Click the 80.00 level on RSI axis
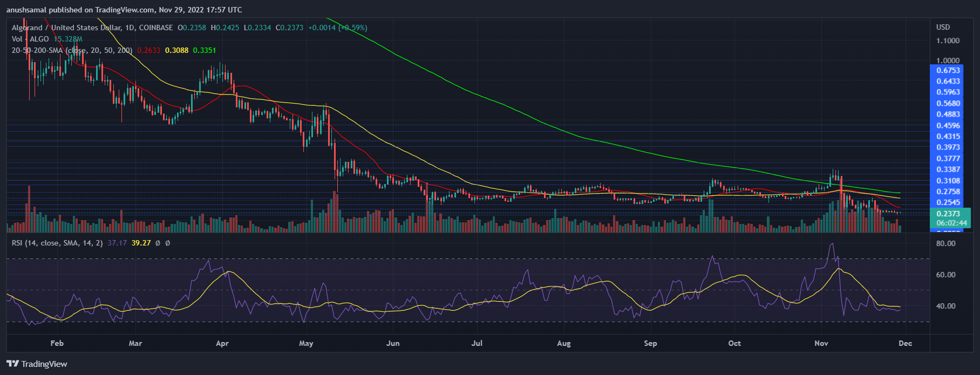The height and width of the screenshot is (375, 980). [945, 243]
